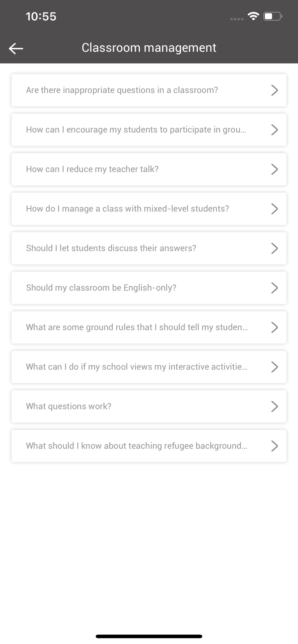
Task: Select 'How can I reduce my teacher talk?'
Action: 149,169
